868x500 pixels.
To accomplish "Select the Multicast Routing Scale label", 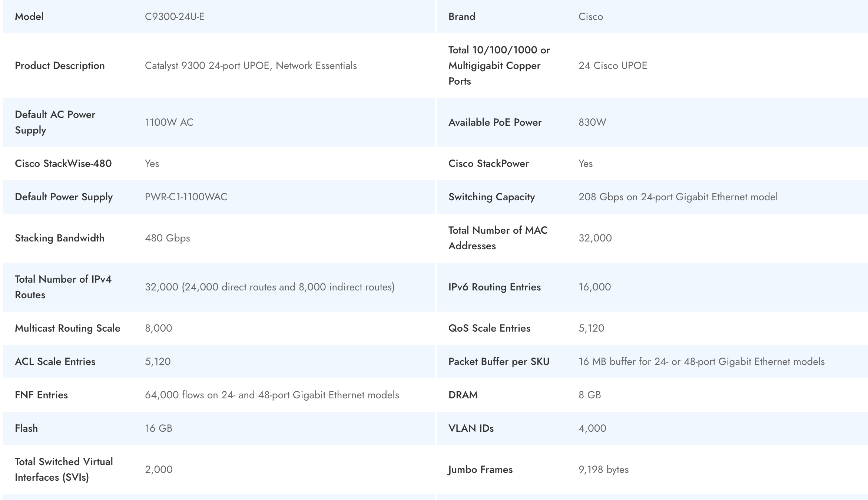I will pos(67,328).
